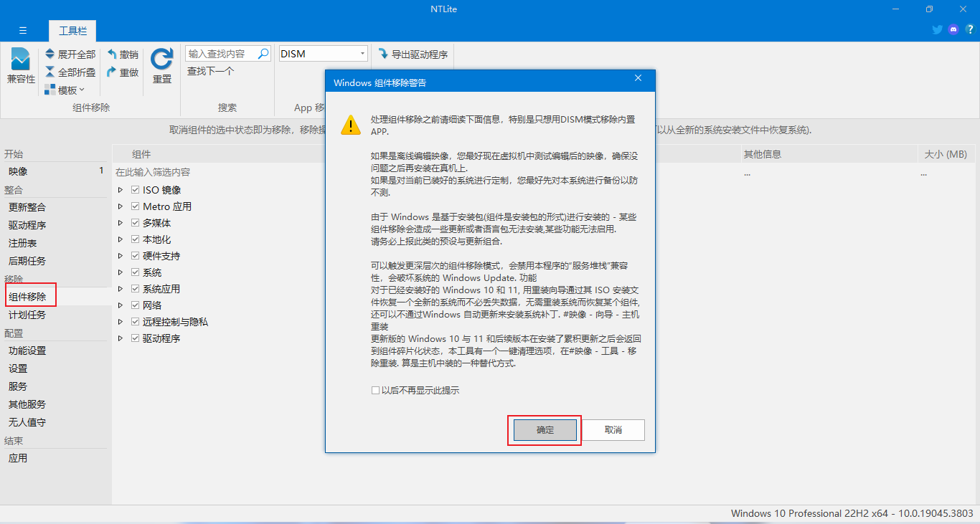Select the 工具栏 tab
This screenshot has width=980, height=524.
[x=72, y=31]
